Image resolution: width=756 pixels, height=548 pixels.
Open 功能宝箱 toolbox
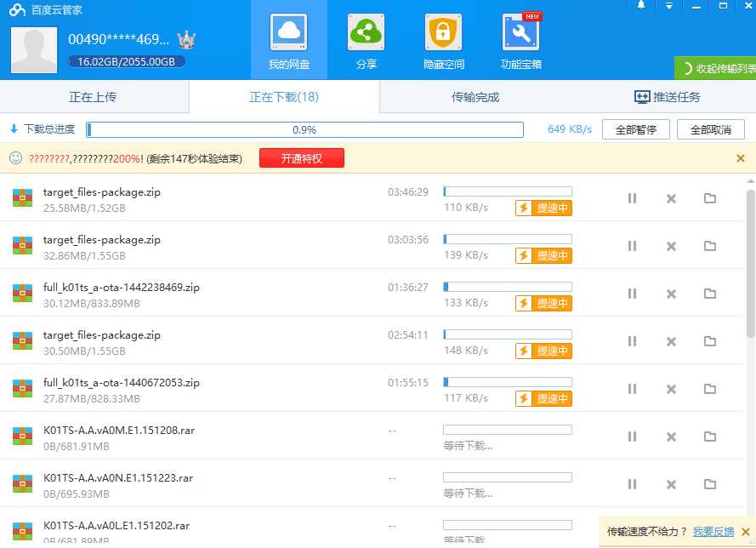[520, 40]
